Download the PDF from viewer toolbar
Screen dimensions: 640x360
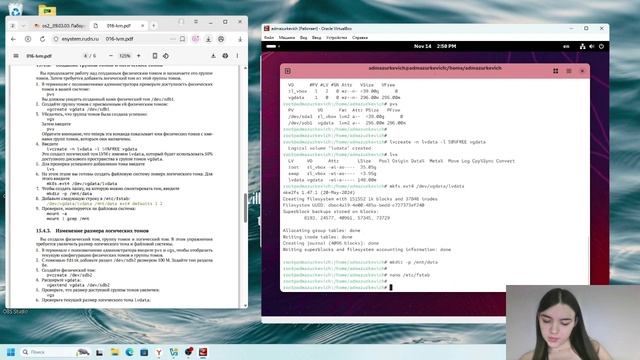click(213, 56)
